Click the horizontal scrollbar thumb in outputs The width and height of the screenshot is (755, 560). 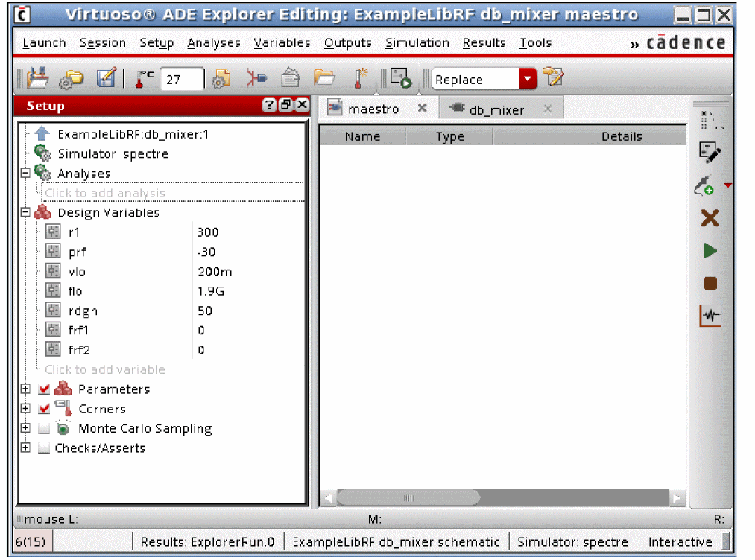pyautogui.click(x=408, y=497)
